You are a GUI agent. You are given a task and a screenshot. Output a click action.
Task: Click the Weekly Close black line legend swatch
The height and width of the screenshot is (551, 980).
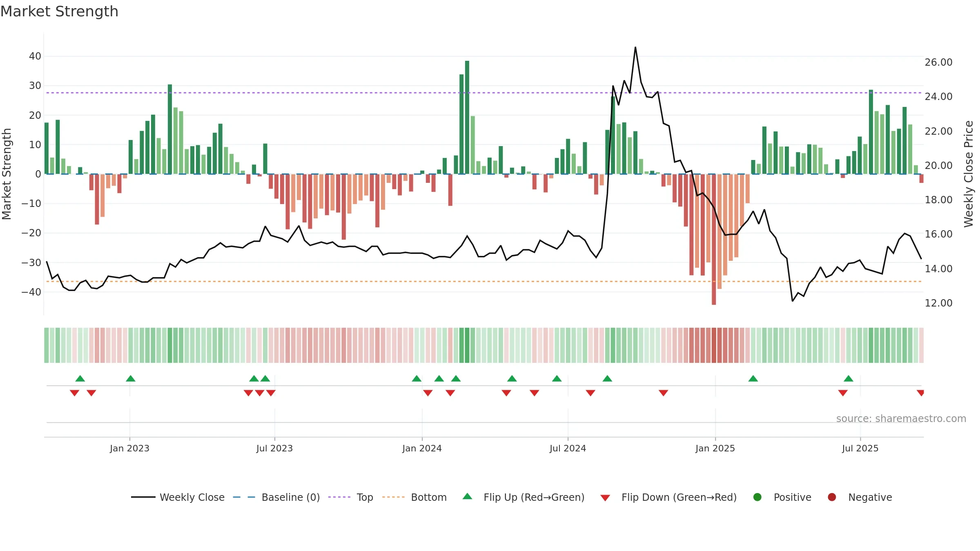(143, 497)
